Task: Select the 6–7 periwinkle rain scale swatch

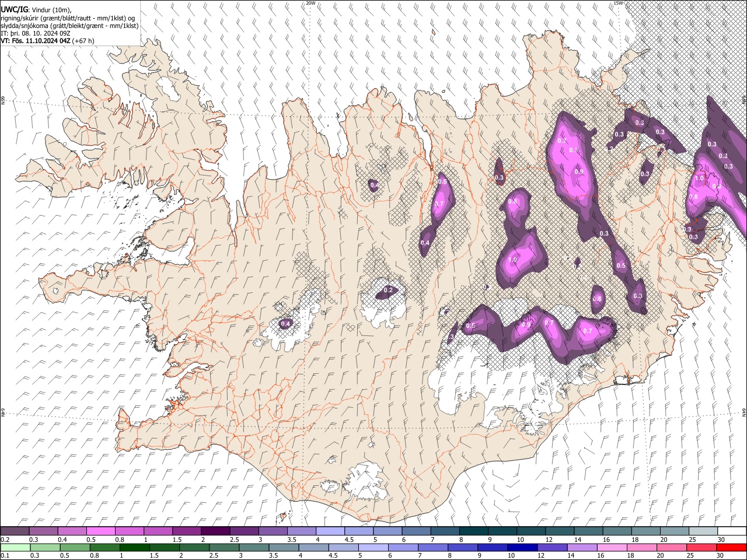Action: [x=403, y=547]
